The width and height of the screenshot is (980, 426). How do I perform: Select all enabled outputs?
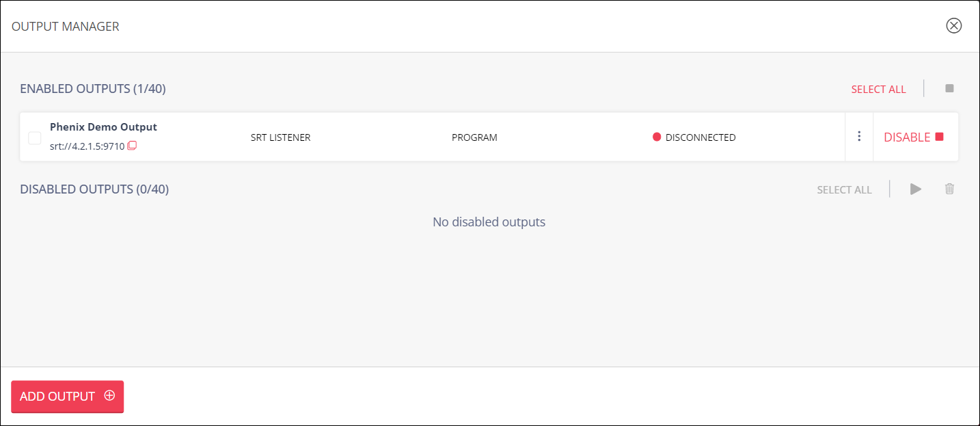pos(878,89)
